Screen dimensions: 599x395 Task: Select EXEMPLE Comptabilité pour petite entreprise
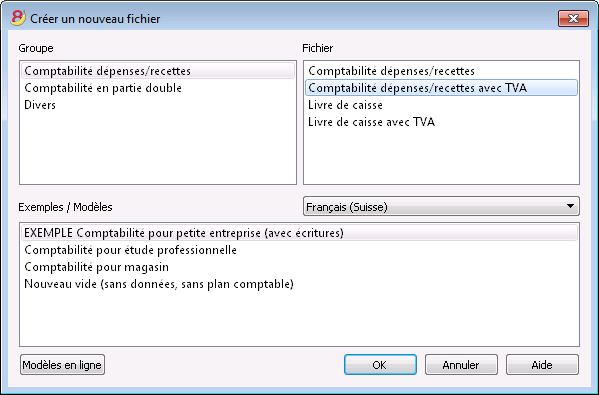click(300, 233)
